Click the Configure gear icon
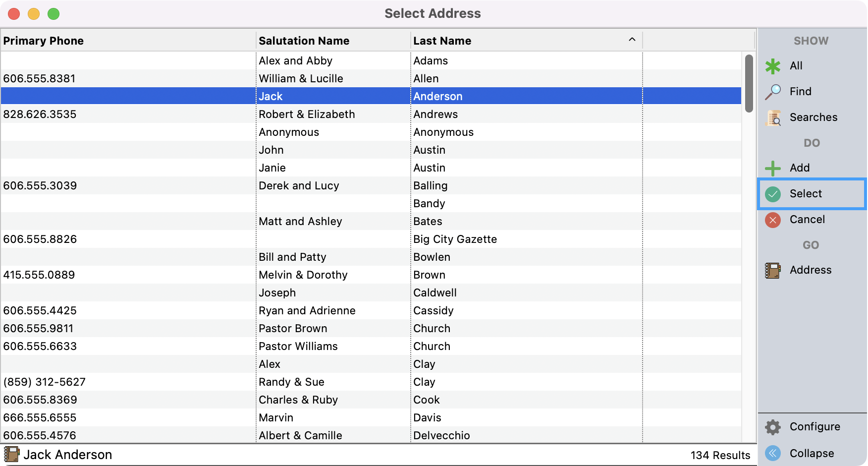Image resolution: width=868 pixels, height=466 pixels. [x=773, y=426]
